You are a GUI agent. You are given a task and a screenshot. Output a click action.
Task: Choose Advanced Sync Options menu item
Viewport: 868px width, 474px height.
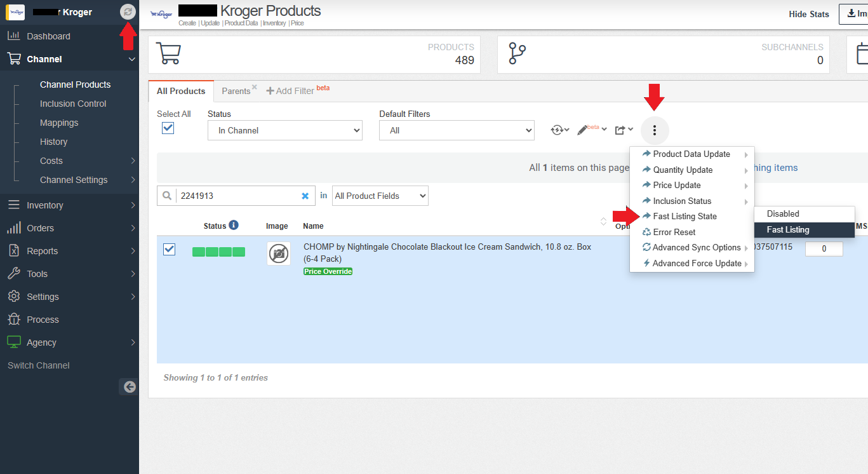pyautogui.click(x=692, y=248)
